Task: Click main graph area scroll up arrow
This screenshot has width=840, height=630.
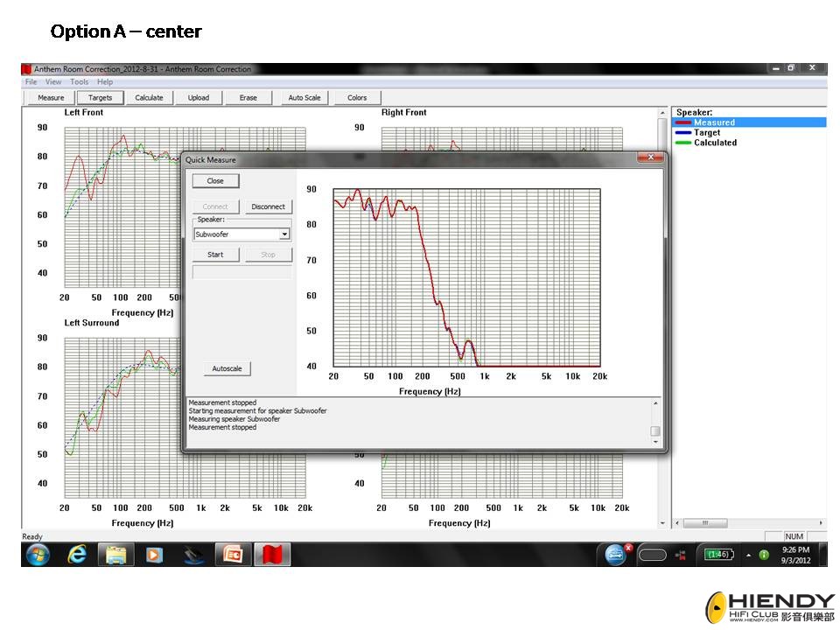Action: pos(662,113)
